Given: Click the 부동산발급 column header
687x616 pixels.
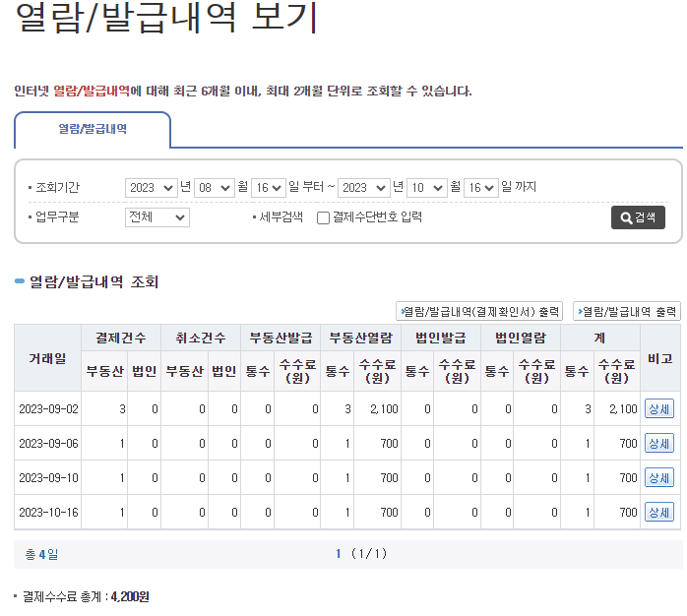Looking at the screenshot, I should [281, 338].
